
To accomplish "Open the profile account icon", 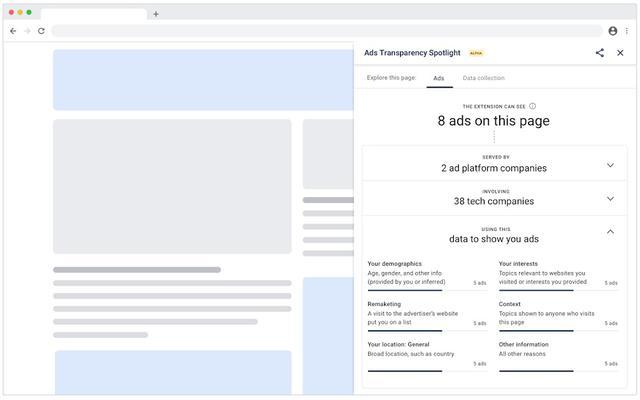I will point(613,31).
